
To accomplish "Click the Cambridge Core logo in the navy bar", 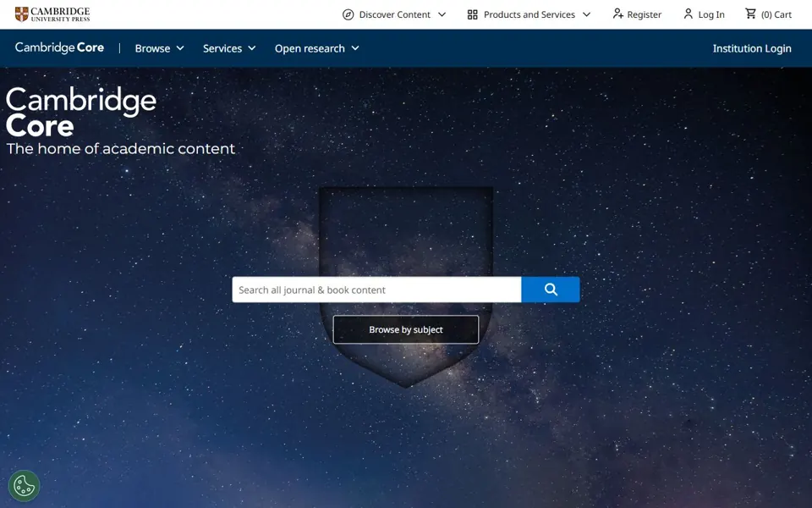I will (x=59, y=47).
